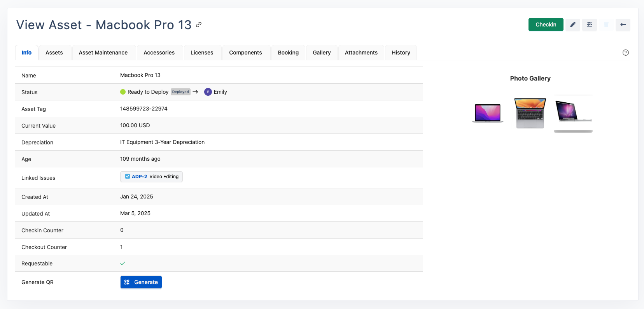Viewport: 644px width, 309px height.
Task: Open the ADP-2 Video Editing linked issue
Action: 151,177
